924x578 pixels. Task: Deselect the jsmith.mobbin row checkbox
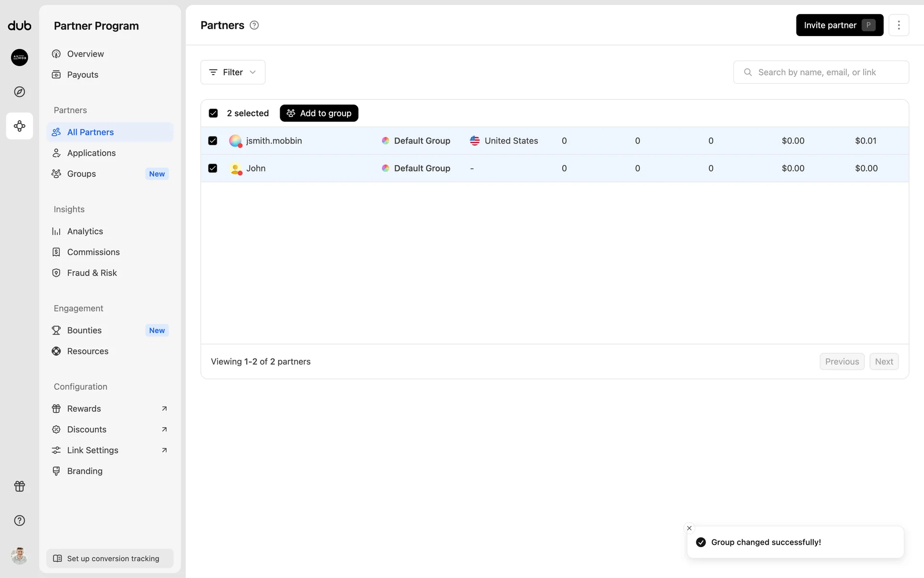(213, 141)
